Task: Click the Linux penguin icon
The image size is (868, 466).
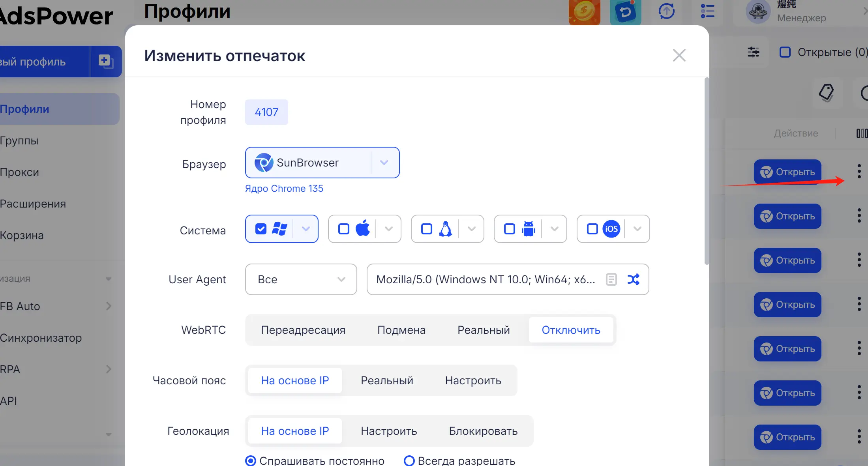Action: (446, 229)
